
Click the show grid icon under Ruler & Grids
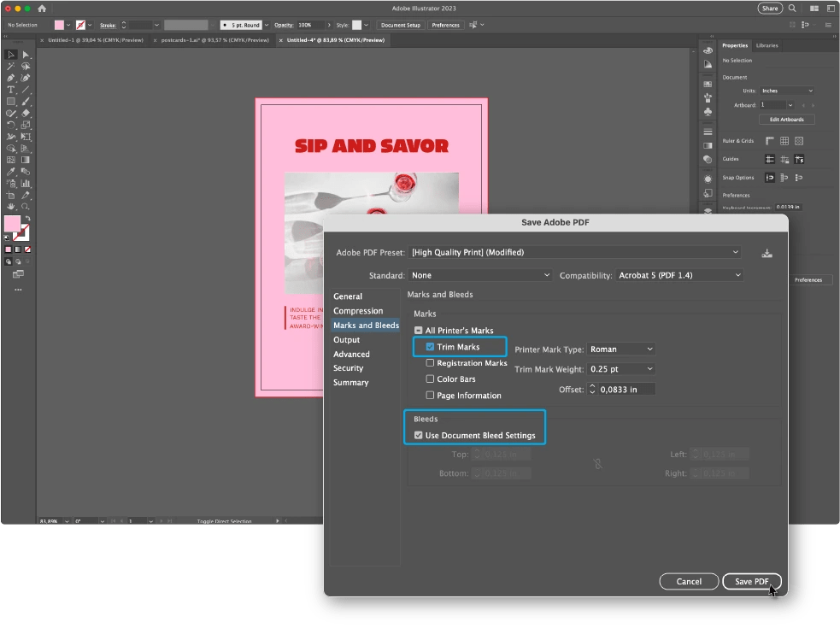[784, 141]
